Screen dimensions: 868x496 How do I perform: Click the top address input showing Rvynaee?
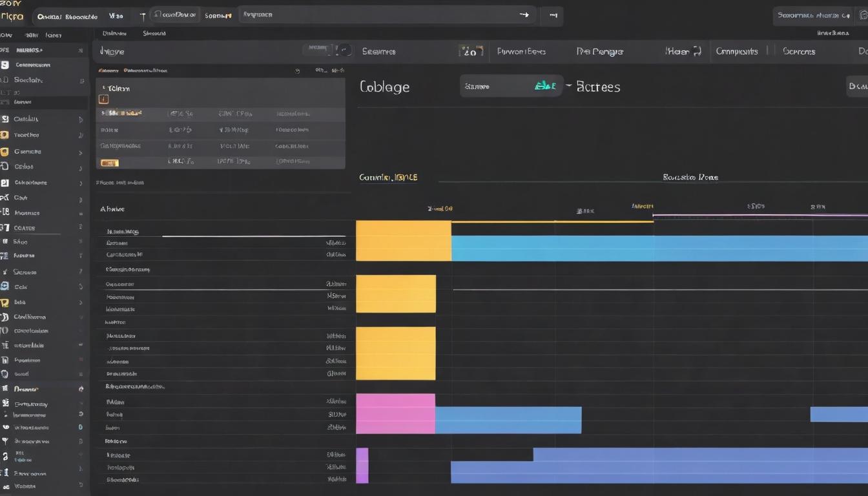pyautogui.click(x=387, y=15)
